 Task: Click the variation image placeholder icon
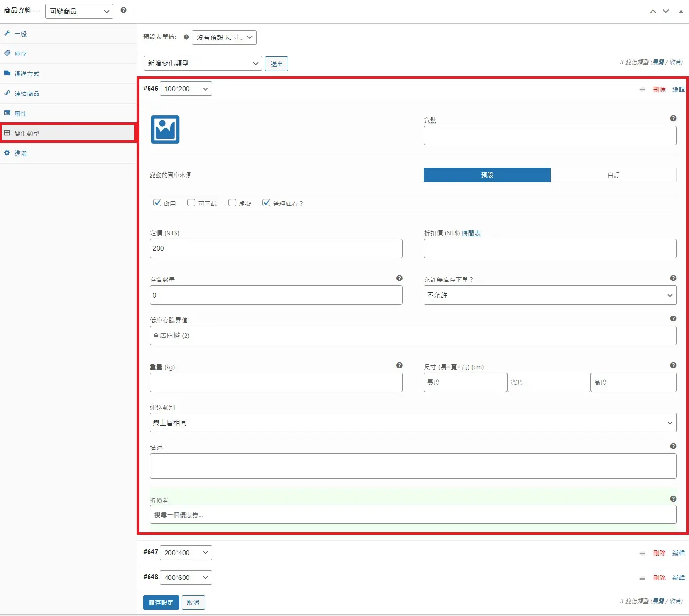(x=165, y=130)
